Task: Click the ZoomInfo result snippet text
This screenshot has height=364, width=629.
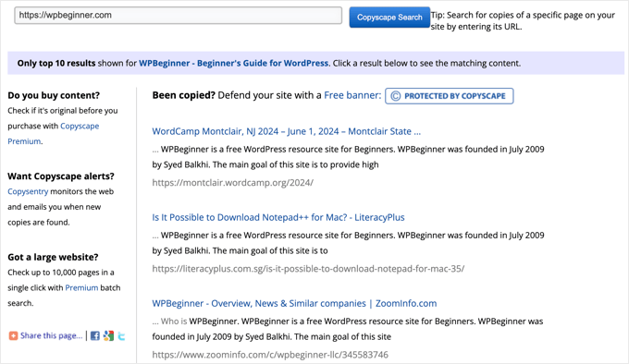Action: (x=348, y=329)
